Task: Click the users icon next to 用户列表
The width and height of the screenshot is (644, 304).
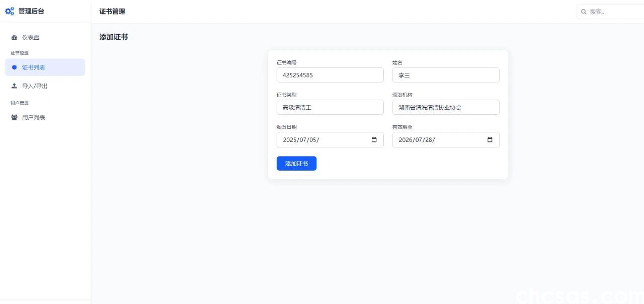Action: [14, 117]
